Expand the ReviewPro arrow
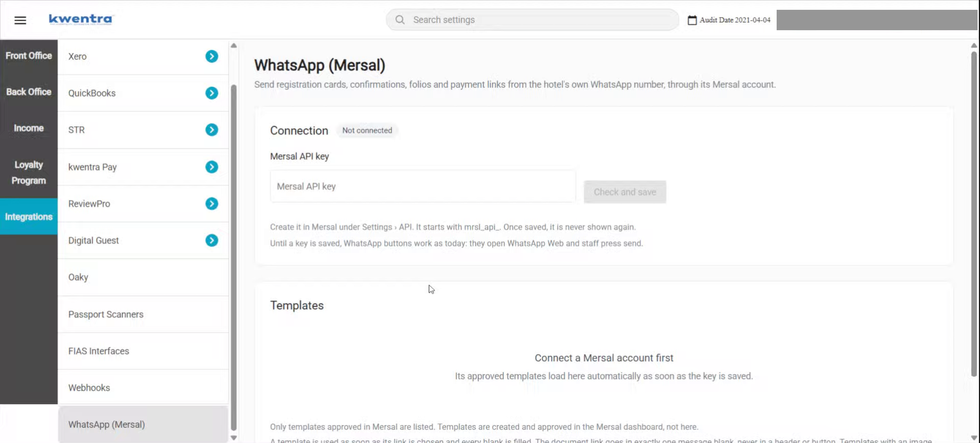Viewport: 980px width, 443px height. click(212, 204)
